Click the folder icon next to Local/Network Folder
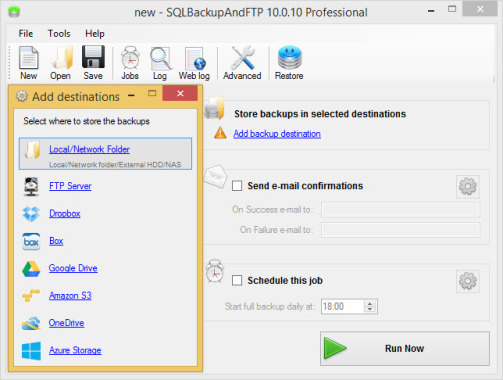 pyautogui.click(x=32, y=150)
